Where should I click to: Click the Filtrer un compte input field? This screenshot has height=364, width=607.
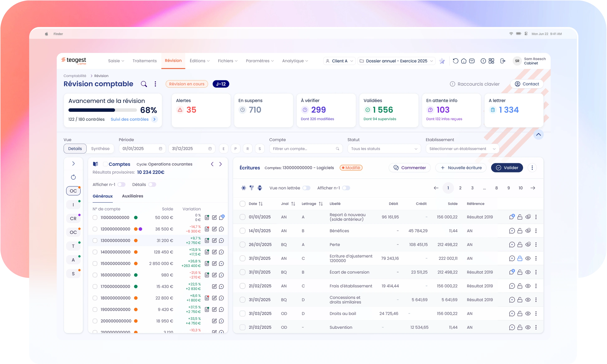click(306, 149)
